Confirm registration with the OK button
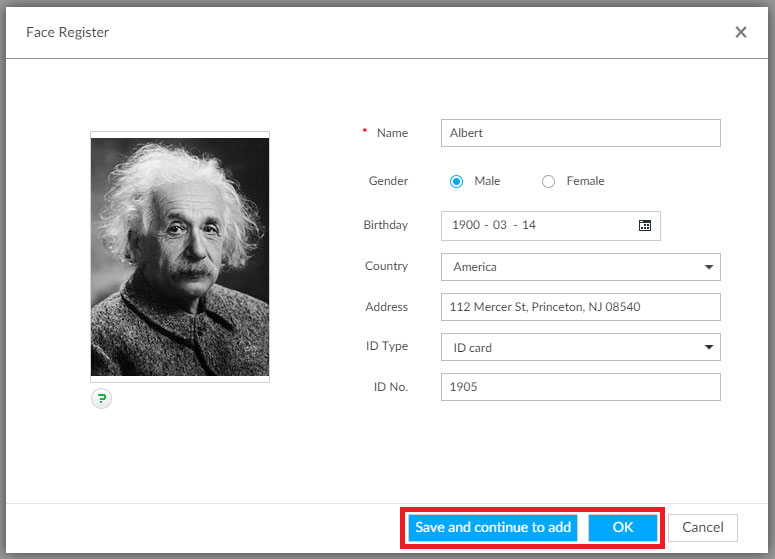Screen dimensions: 775x559 pyautogui.click(x=622, y=528)
